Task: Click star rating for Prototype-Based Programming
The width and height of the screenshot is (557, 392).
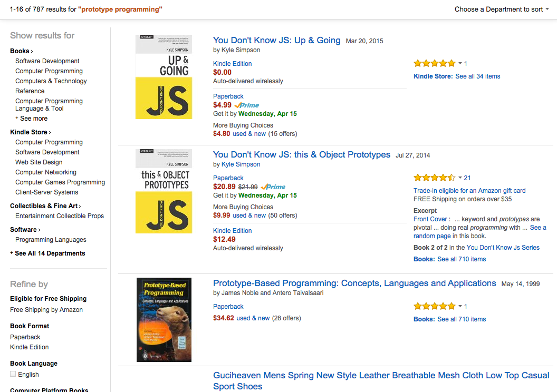Action: 435,306
